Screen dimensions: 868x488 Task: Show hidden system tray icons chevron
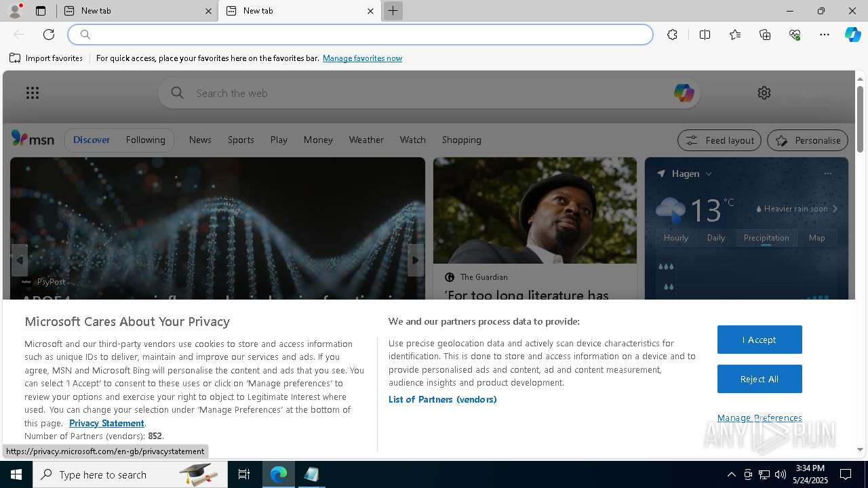tap(731, 474)
